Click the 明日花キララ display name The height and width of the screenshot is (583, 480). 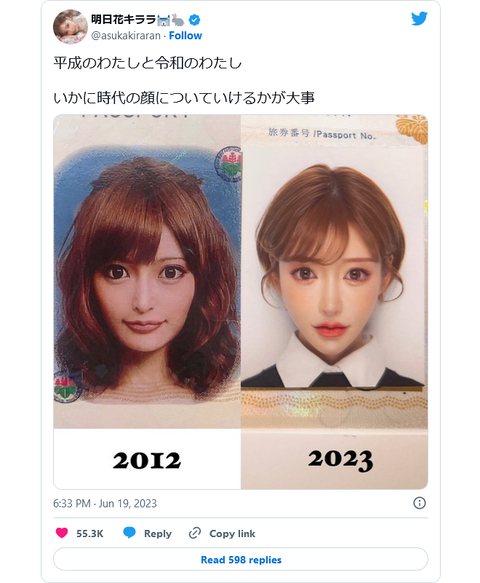123,19
